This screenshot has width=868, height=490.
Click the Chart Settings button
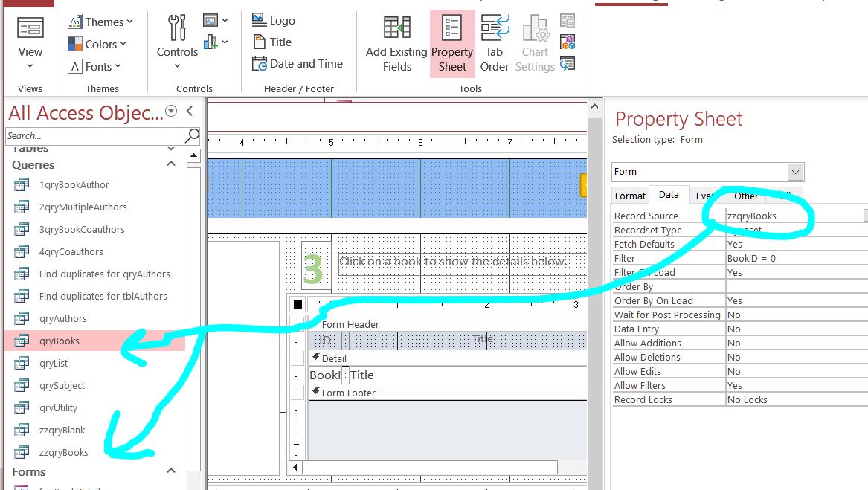pos(535,44)
